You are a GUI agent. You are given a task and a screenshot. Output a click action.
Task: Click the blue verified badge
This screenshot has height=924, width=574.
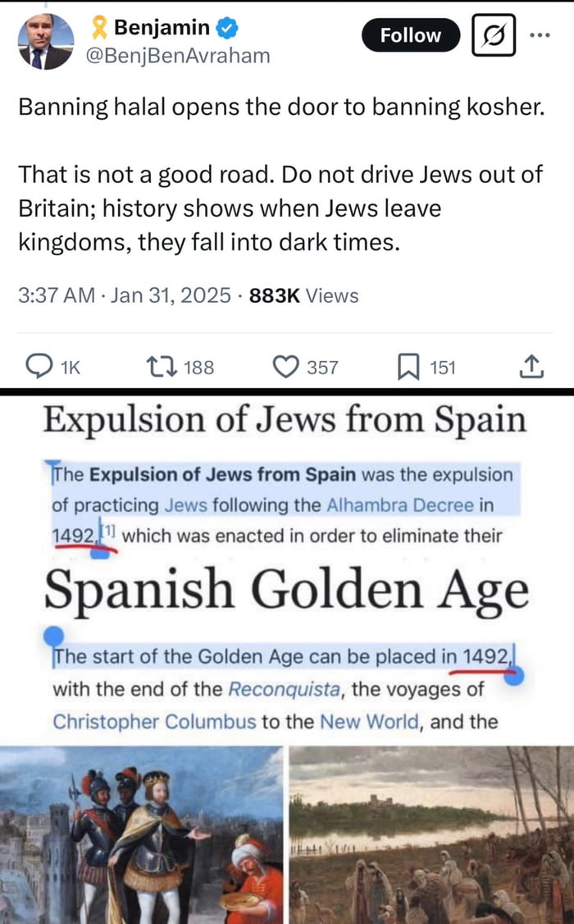(227, 28)
